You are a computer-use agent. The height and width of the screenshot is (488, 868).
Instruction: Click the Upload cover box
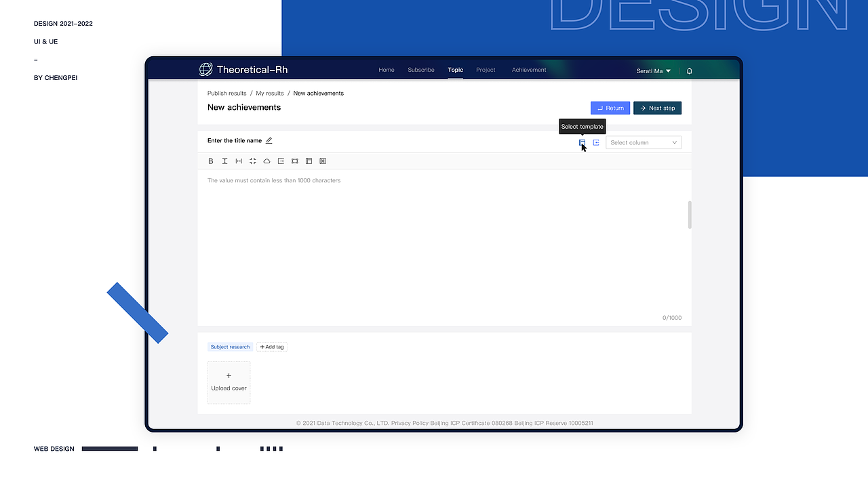(229, 382)
